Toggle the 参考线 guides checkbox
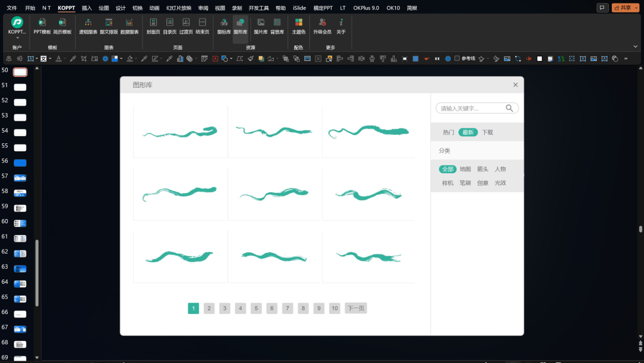Viewport: 644px width, 363px height. (457, 59)
